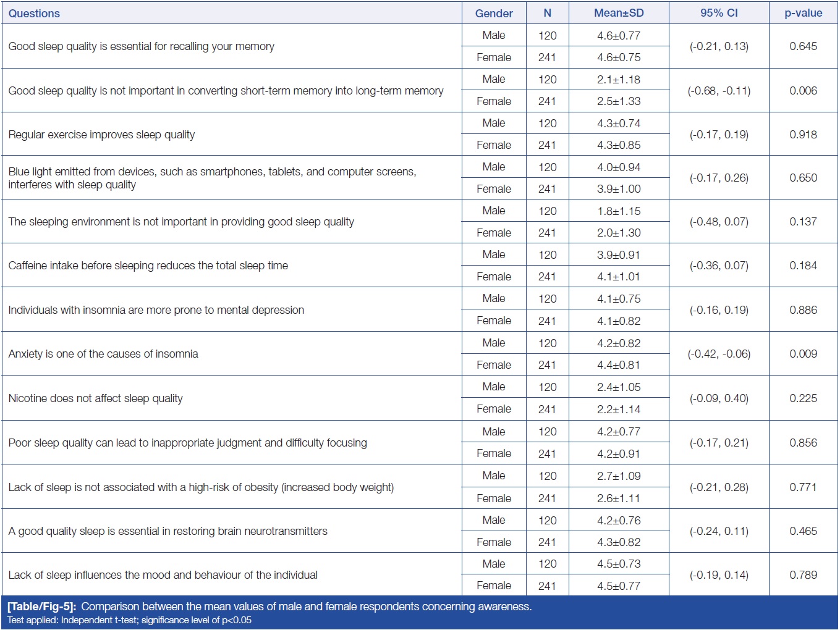Select the mean value 1.8±1.15
840x630 pixels.
[618, 211]
